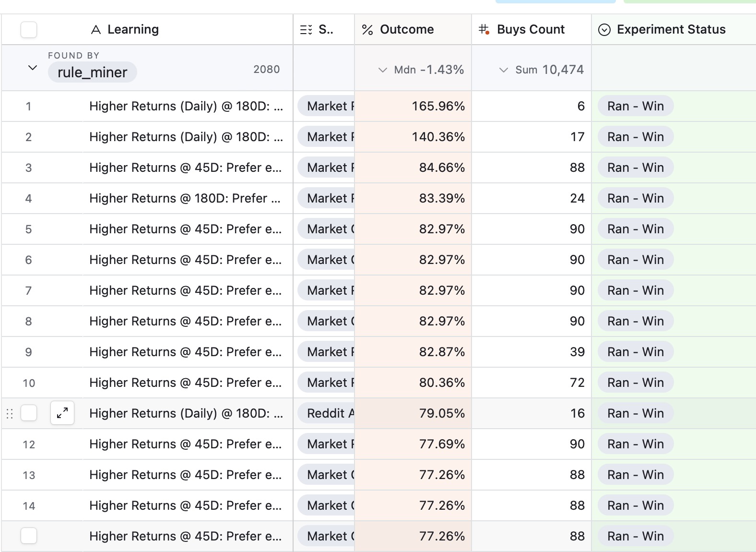
Task: Toggle the select-all checkbox in header
Action: (x=29, y=30)
